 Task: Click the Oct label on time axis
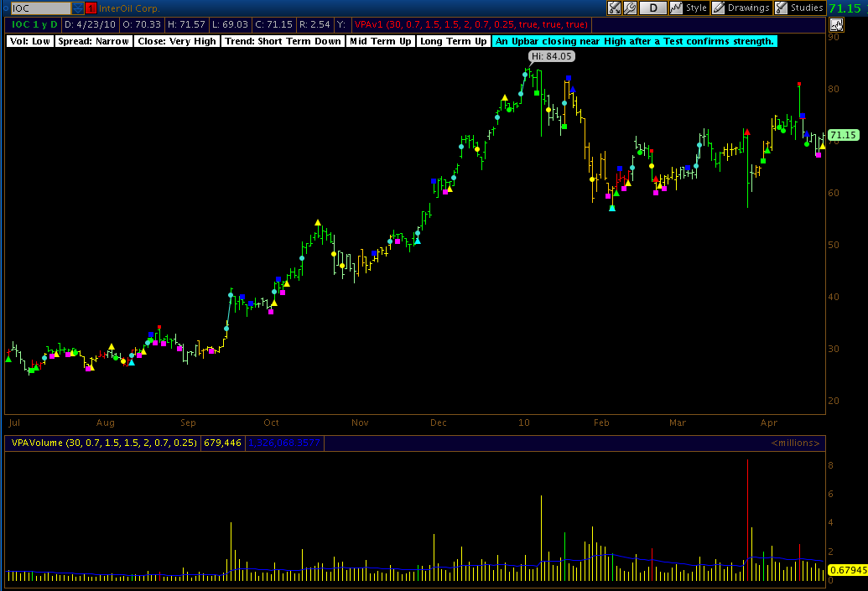click(271, 423)
